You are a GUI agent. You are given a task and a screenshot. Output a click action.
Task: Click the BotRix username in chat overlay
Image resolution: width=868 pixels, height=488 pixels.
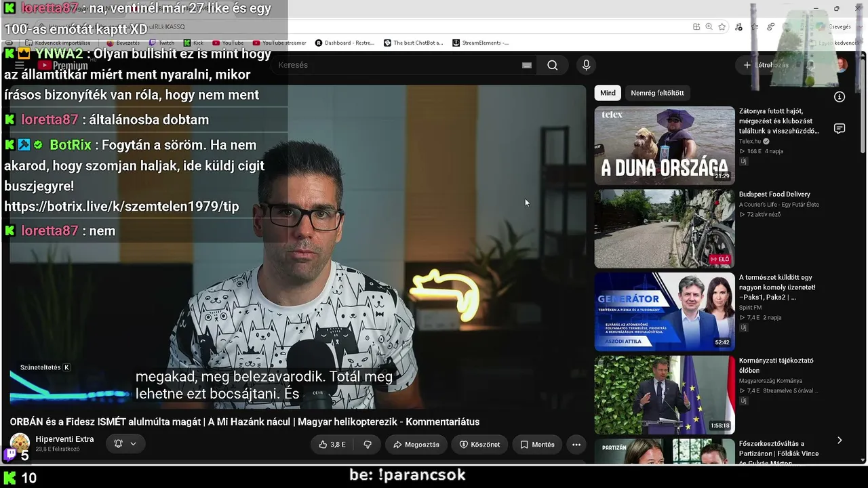tap(71, 145)
